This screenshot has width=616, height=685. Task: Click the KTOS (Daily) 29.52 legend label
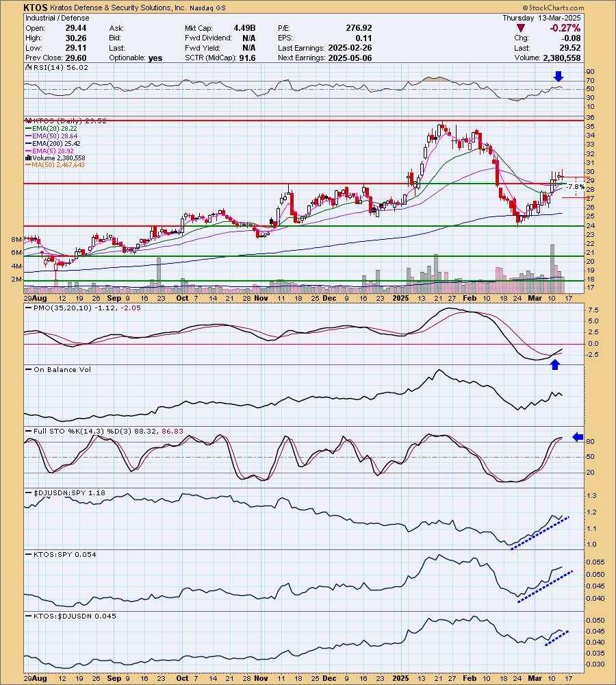tap(69, 121)
